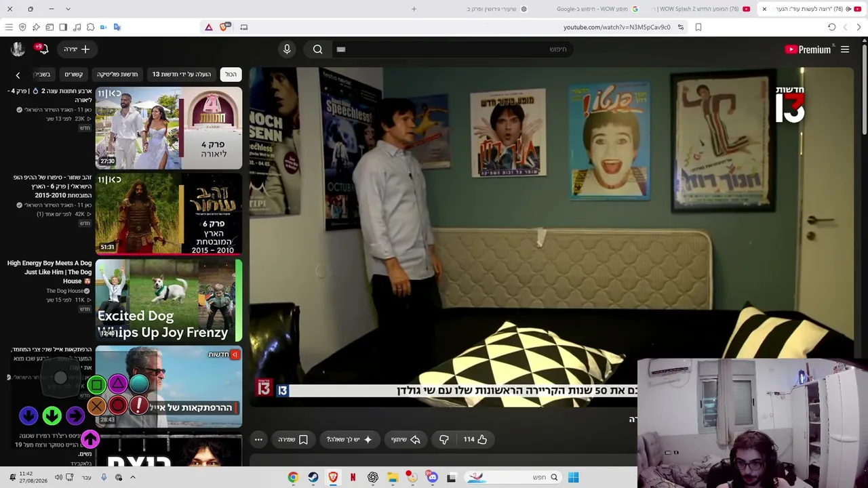
Task: Dislike the video with thumbs down
Action: [x=443, y=439]
